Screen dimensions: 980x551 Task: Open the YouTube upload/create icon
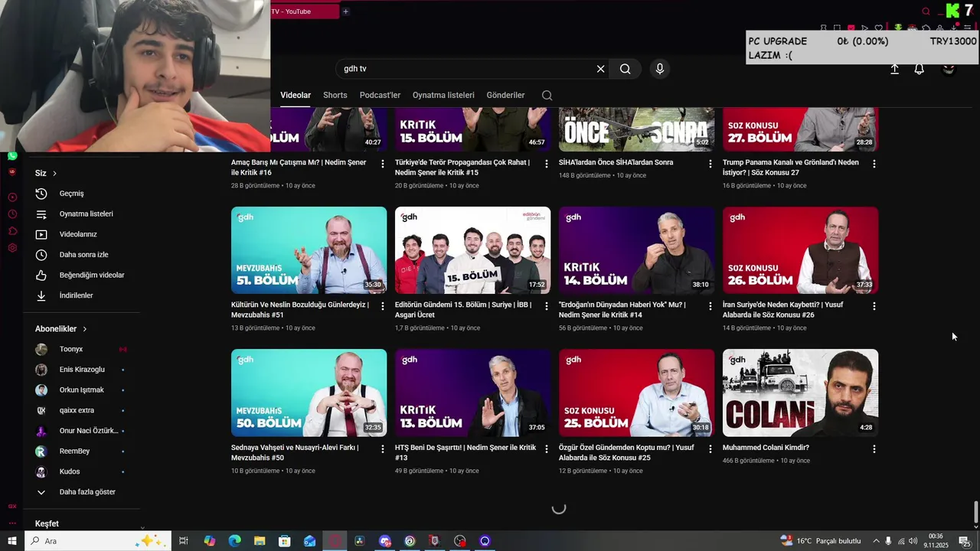[x=894, y=69]
